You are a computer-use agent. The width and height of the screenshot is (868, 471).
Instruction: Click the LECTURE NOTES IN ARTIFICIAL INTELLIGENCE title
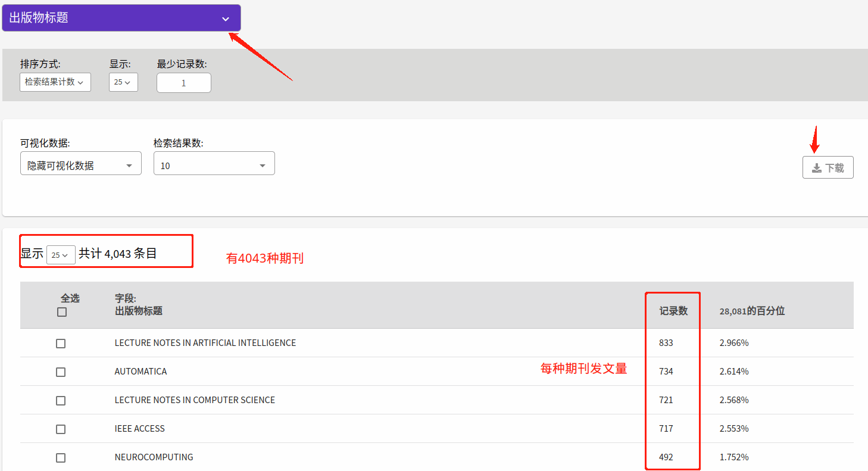coord(205,343)
